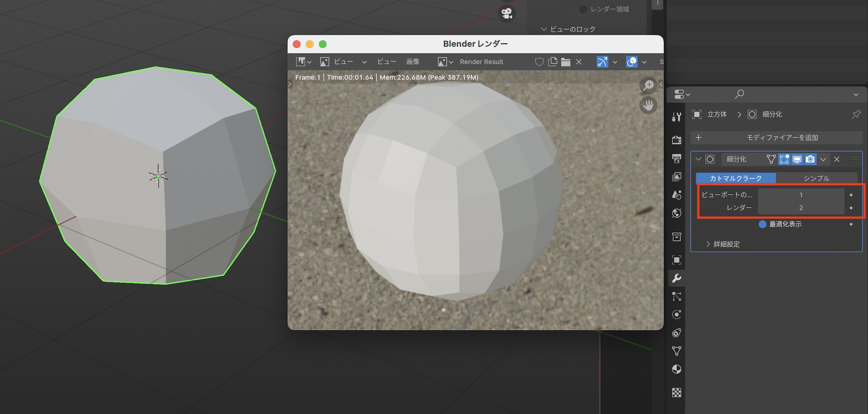Toggle the 最適化表示 checkbox
This screenshot has height=414, width=868.
pyautogui.click(x=763, y=224)
